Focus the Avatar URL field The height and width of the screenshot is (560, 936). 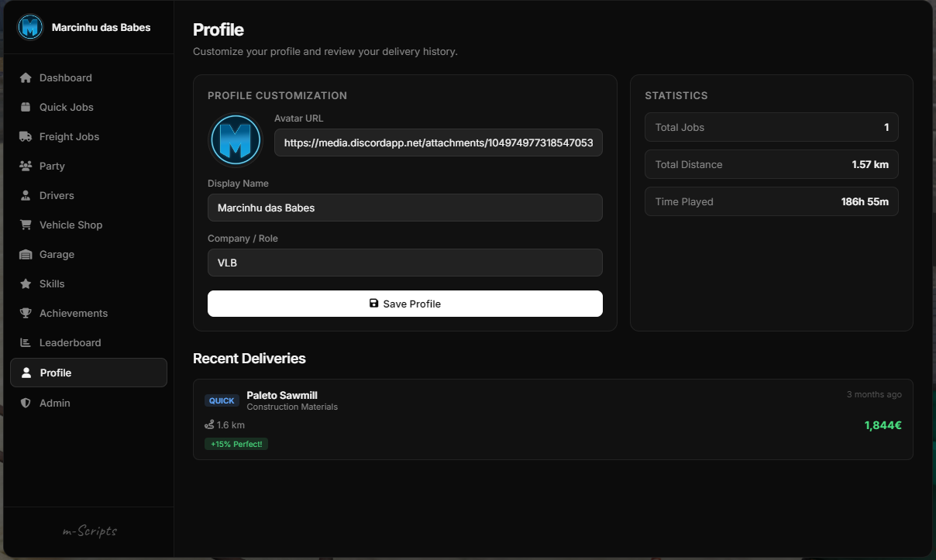coord(439,143)
